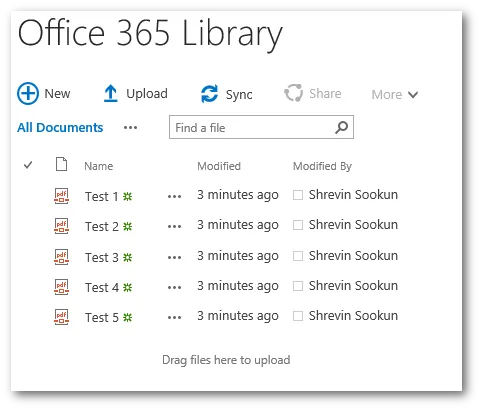Click the PDF icon for Test 5

(62, 317)
